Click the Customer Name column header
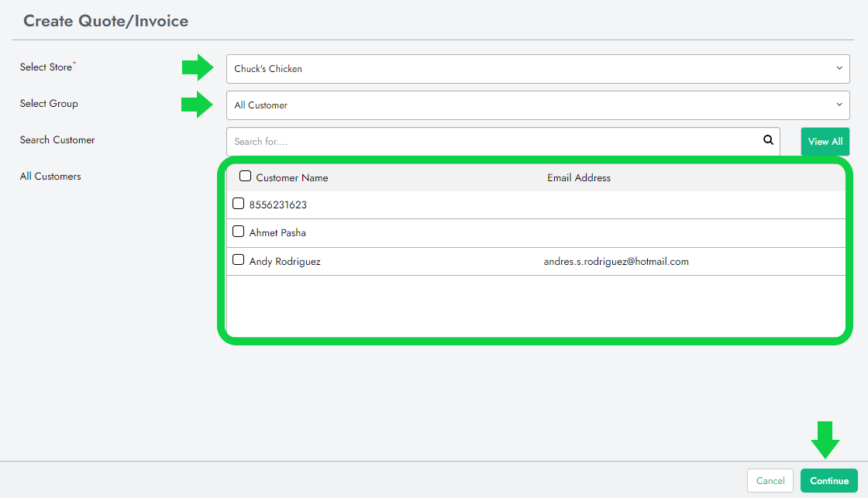The image size is (868, 498). [291, 178]
